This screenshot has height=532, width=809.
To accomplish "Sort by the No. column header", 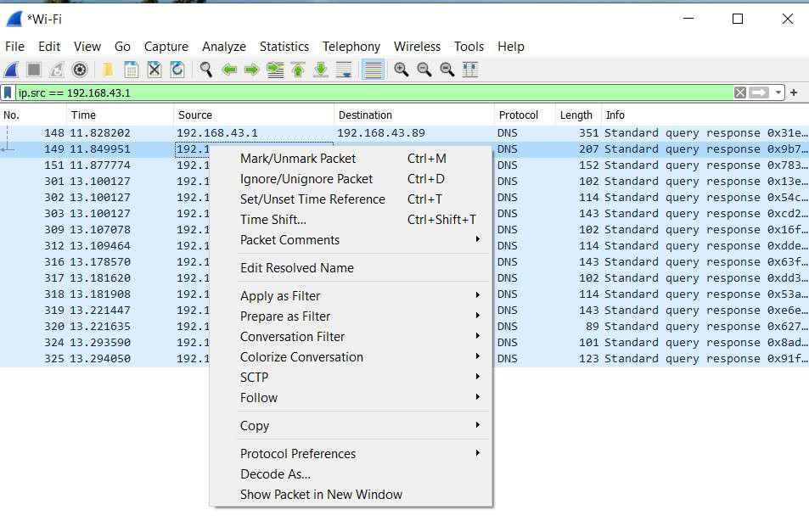I will click(33, 115).
